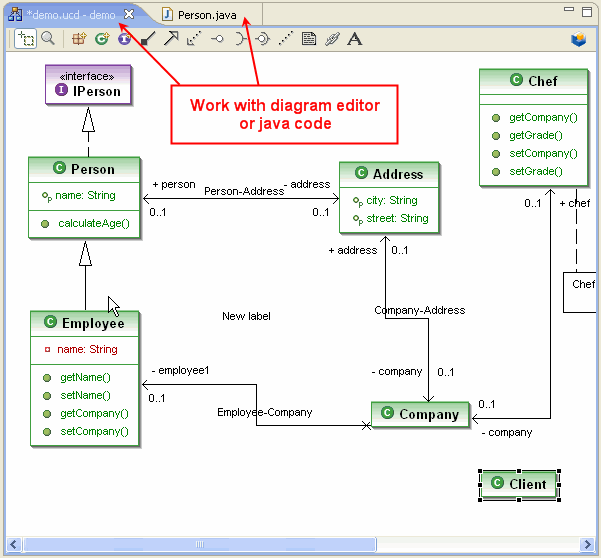Click the Person-Address association label

pos(244,191)
